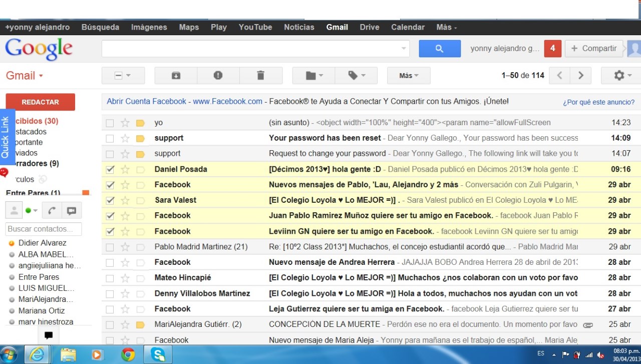Screen dimensions: 641x364
Task: Open chat with Mariana Ortiz
Action: [42, 311]
